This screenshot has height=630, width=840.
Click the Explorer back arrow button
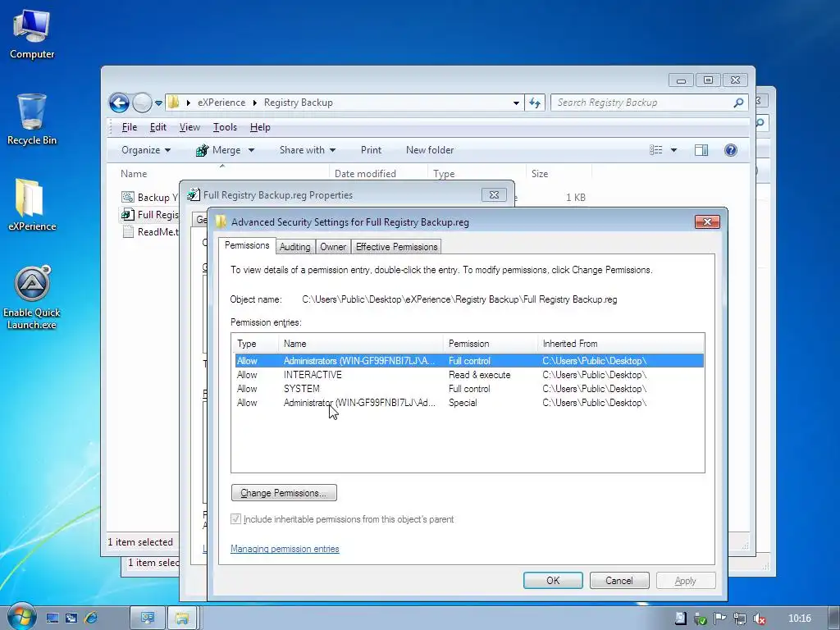click(119, 103)
